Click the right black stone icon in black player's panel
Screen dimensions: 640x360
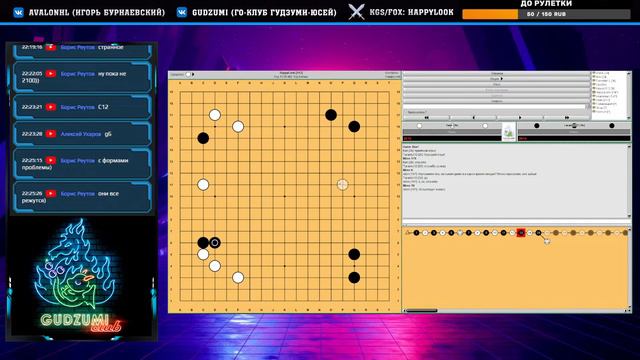(611, 126)
